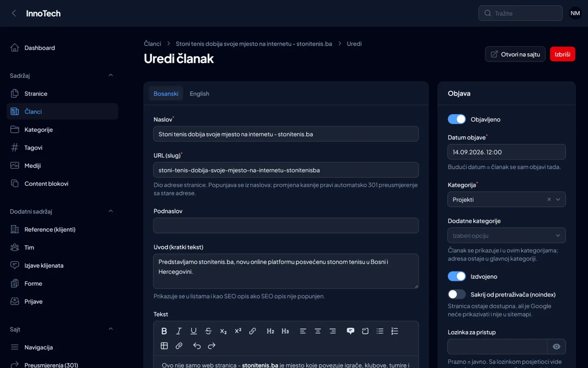The height and width of the screenshot is (368, 588).
Task: Open the Kategorija dropdown showing Projekti
Action: [x=507, y=200]
